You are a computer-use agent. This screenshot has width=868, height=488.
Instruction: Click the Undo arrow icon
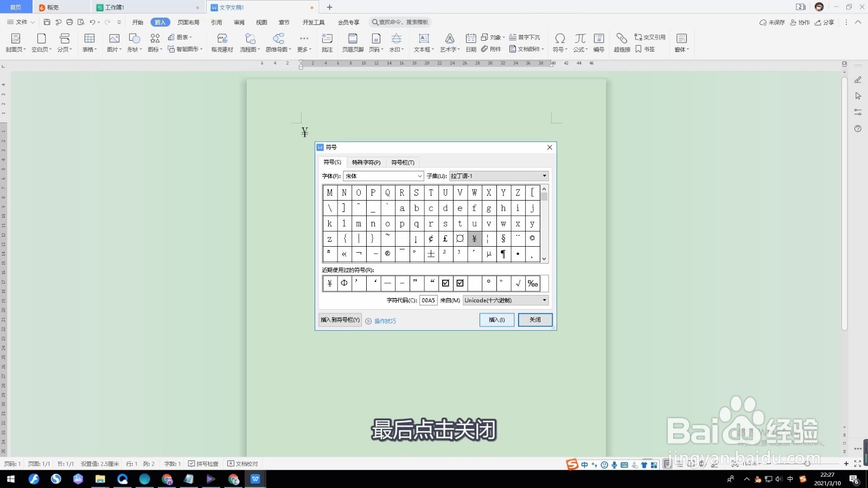coord(92,22)
